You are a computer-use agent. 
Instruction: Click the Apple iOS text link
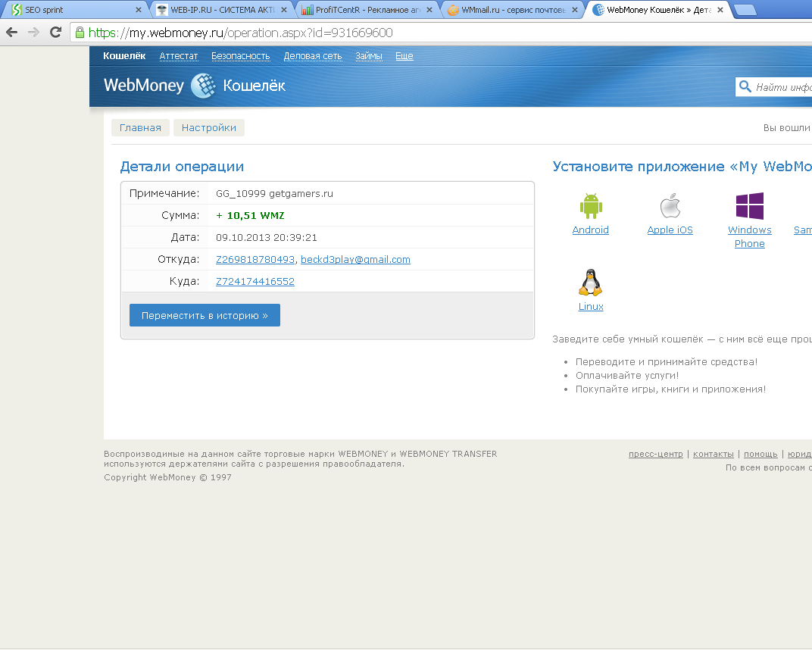pos(670,230)
